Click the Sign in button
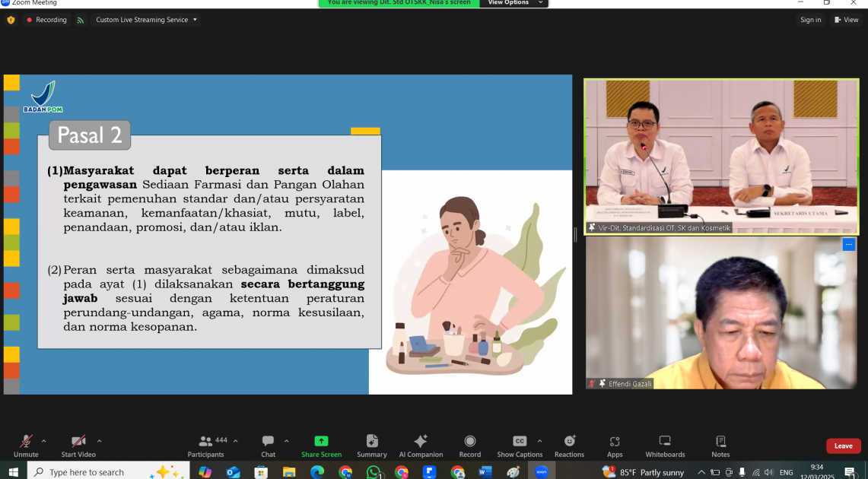The width and height of the screenshot is (868, 479). [x=810, y=20]
